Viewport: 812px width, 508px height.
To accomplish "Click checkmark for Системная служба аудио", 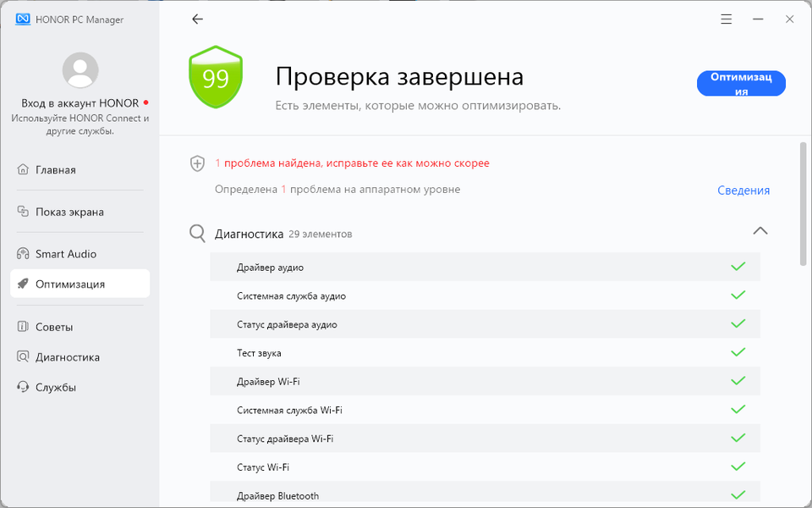I will click(x=738, y=295).
